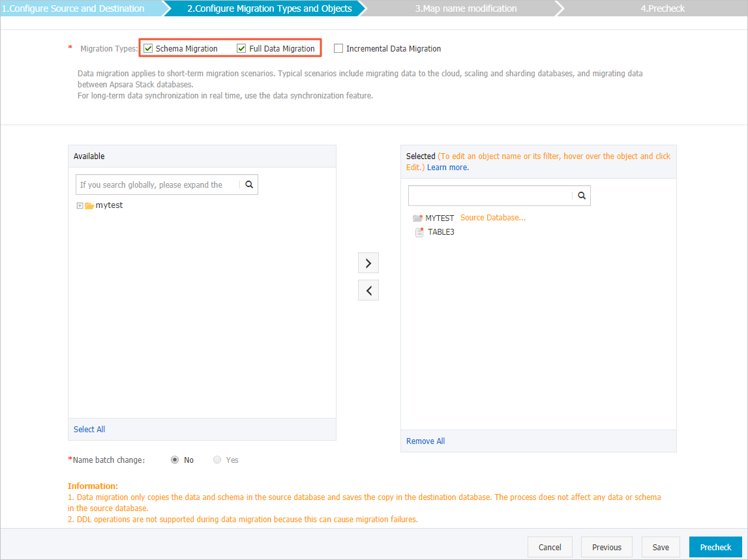Viewport: 748px width, 560px height.
Task: Open the Learn more link
Action: [x=449, y=167]
